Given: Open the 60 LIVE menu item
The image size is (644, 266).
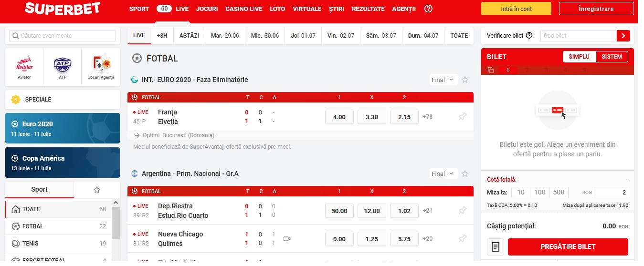Looking at the screenshot, I should (x=172, y=9).
